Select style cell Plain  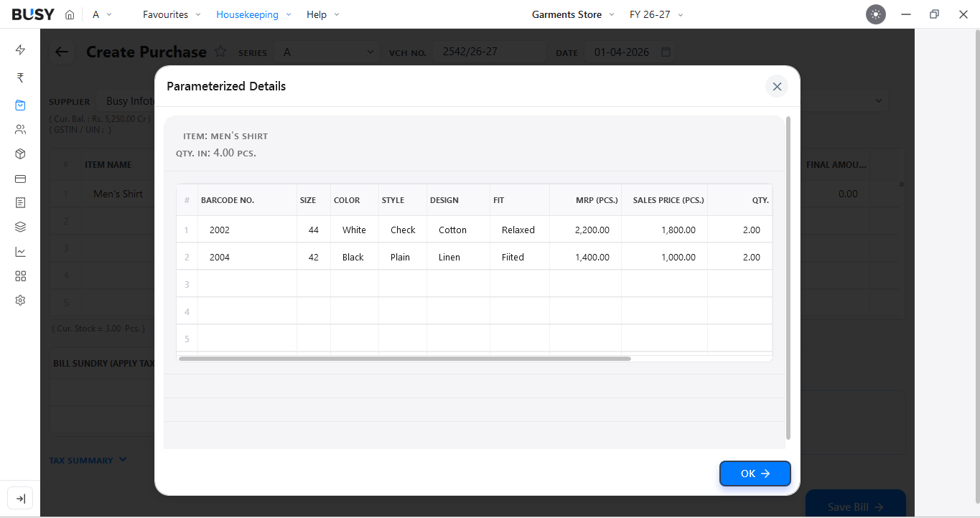(x=403, y=258)
